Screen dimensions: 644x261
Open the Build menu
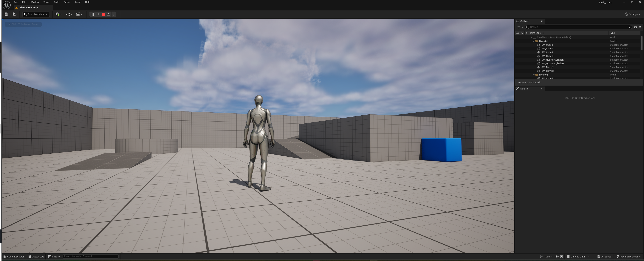(x=57, y=2)
